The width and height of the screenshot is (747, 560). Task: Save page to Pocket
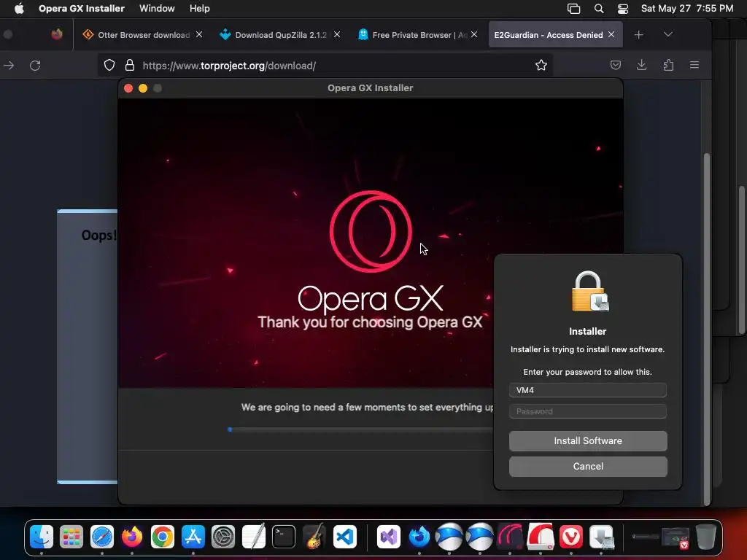[615, 65]
